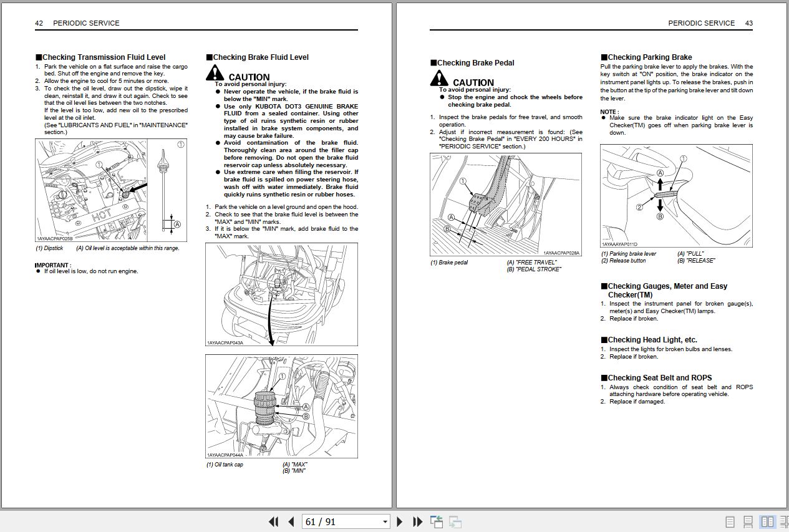Click the open hood illustration 1AYAACPAP043A

[282, 294]
